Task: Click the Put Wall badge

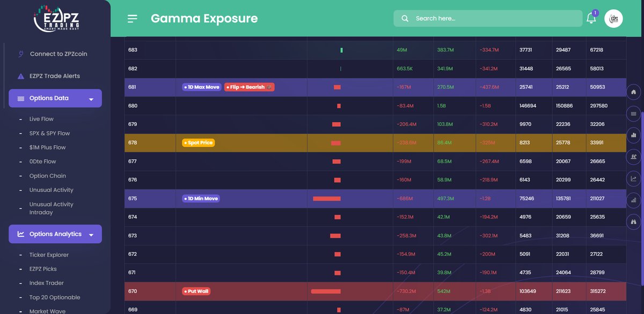Action: [196, 291]
